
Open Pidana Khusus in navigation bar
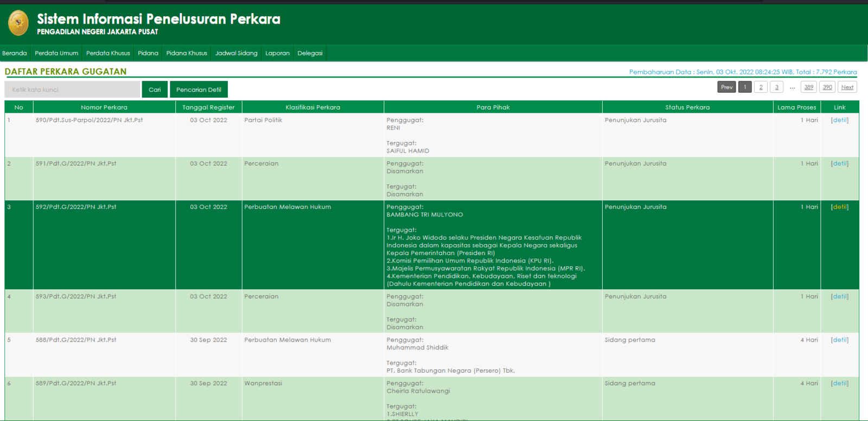click(x=187, y=53)
